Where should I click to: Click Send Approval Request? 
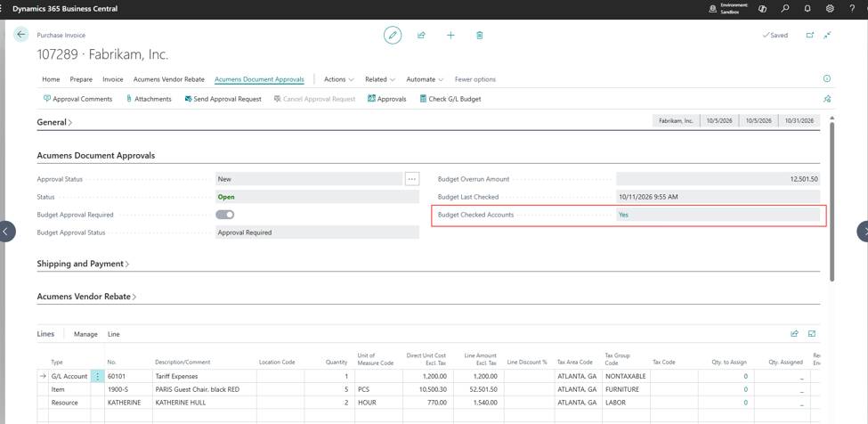223,99
